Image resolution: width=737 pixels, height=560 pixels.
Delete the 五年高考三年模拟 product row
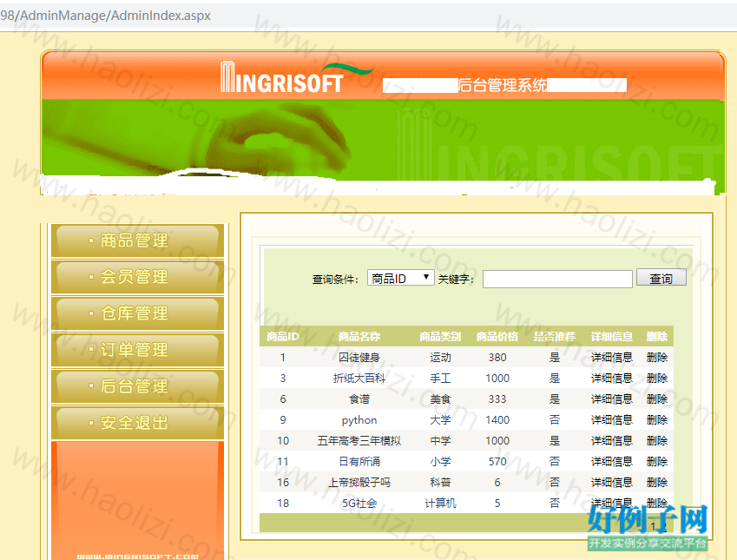click(x=656, y=440)
